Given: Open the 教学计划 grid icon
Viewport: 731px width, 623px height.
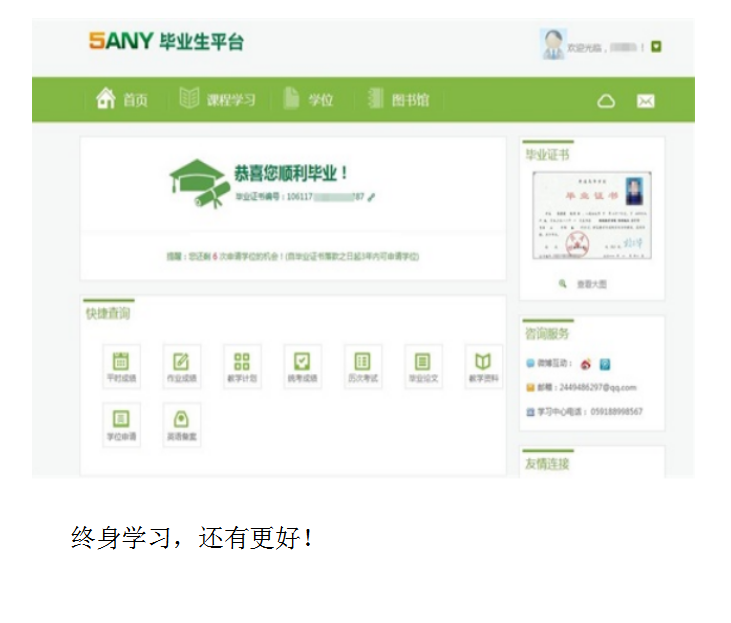Looking at the screenshot, I should point(242,362).
